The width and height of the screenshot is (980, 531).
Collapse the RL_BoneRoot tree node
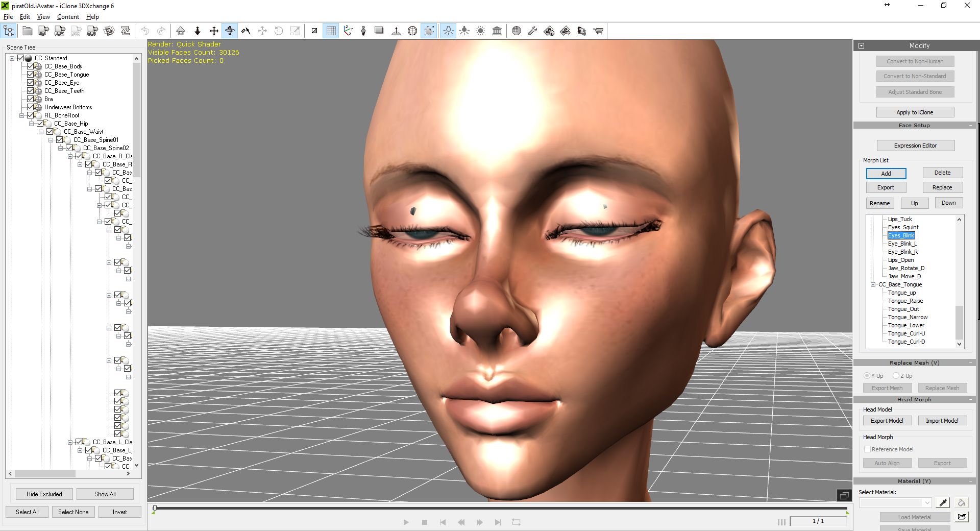(21, 115)
